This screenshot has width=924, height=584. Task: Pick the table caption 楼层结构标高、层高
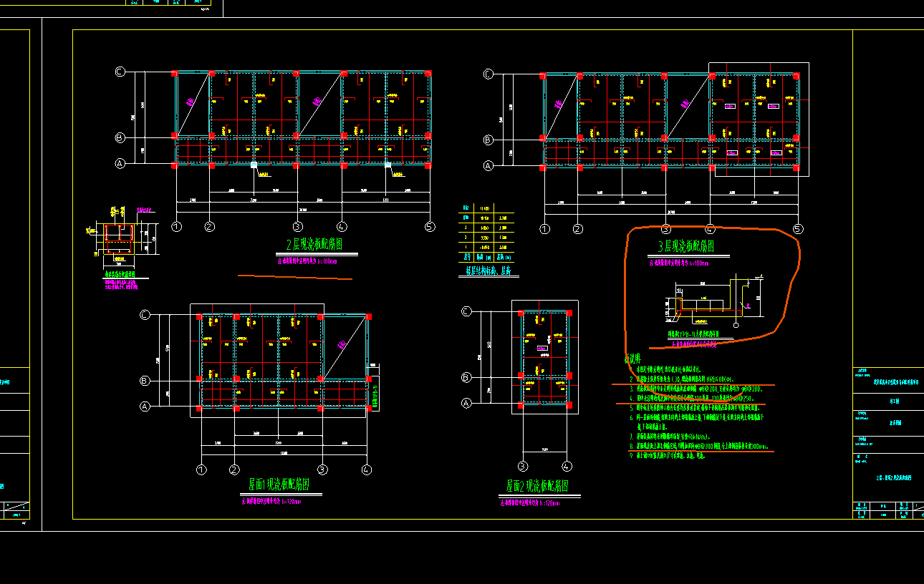488,272
